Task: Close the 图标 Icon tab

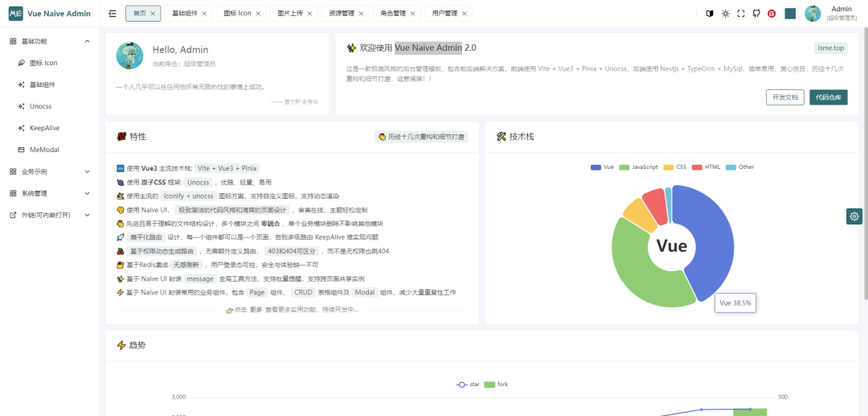Action: click(x=258, y=14)
